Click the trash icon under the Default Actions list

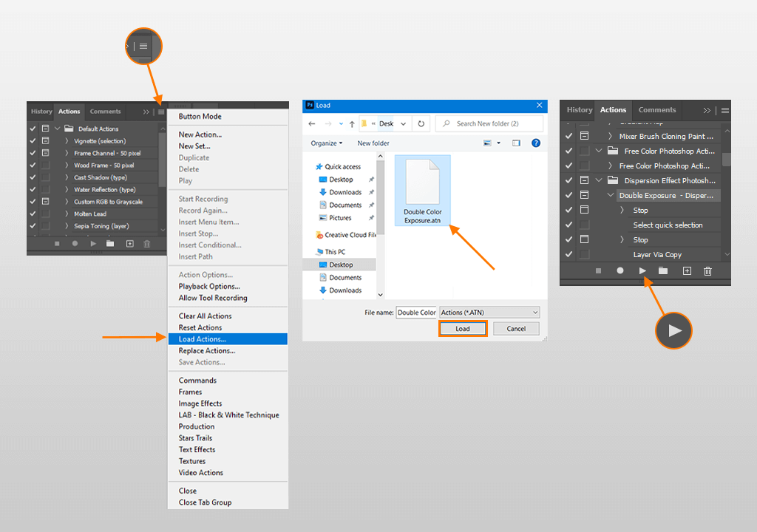[147, 244]
